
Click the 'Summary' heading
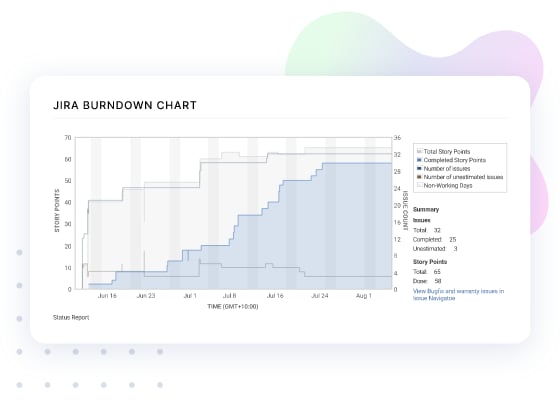426,210
